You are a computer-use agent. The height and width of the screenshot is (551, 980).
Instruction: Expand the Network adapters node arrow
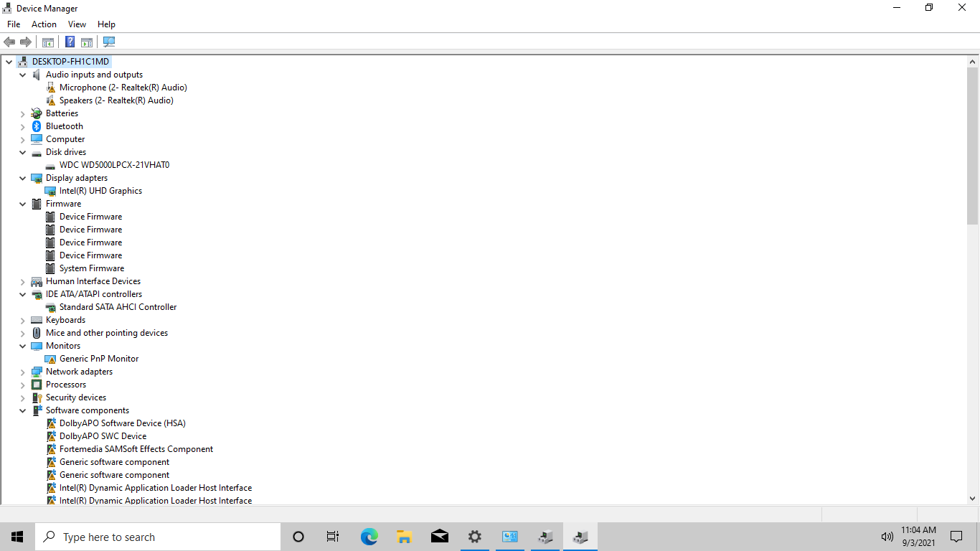point(23,372)
